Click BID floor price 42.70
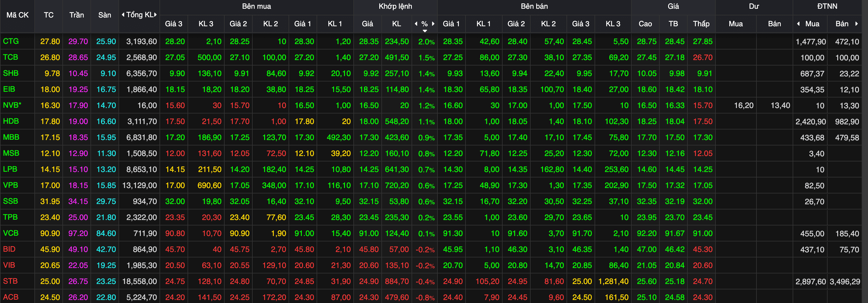This screenshot has width=868, height=303. [x=106, y=249]
